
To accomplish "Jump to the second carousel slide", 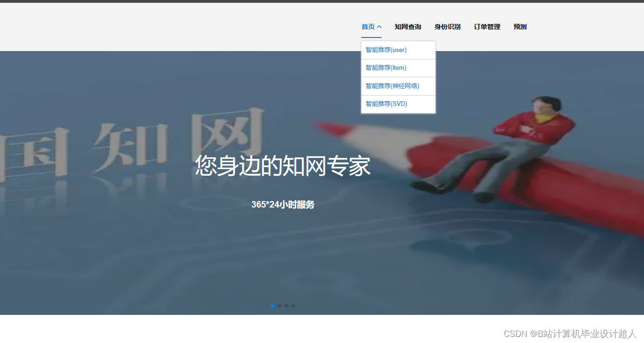I will 279,306.
